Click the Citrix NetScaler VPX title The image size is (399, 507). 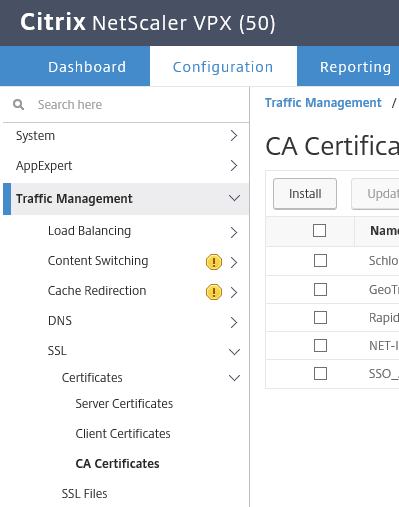(x=148, y=23)
